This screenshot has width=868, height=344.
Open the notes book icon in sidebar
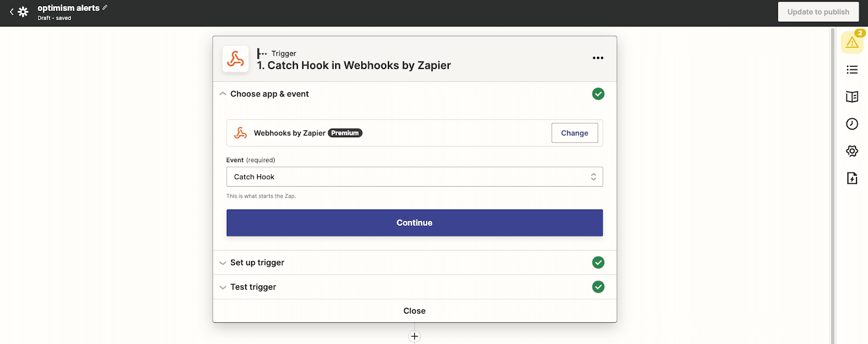coord(852,97)
